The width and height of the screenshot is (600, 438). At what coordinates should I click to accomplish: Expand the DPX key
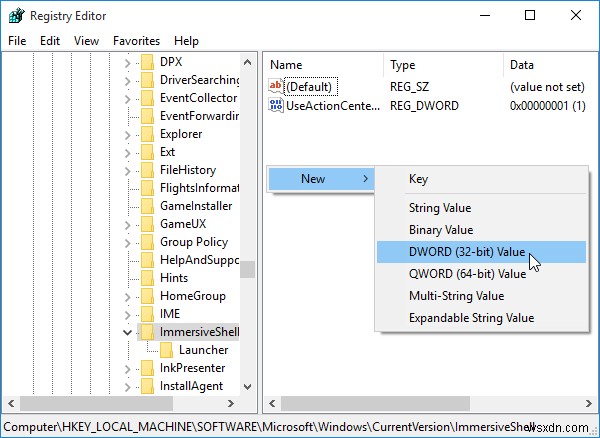pyautogui.click(x=127, y=63)
